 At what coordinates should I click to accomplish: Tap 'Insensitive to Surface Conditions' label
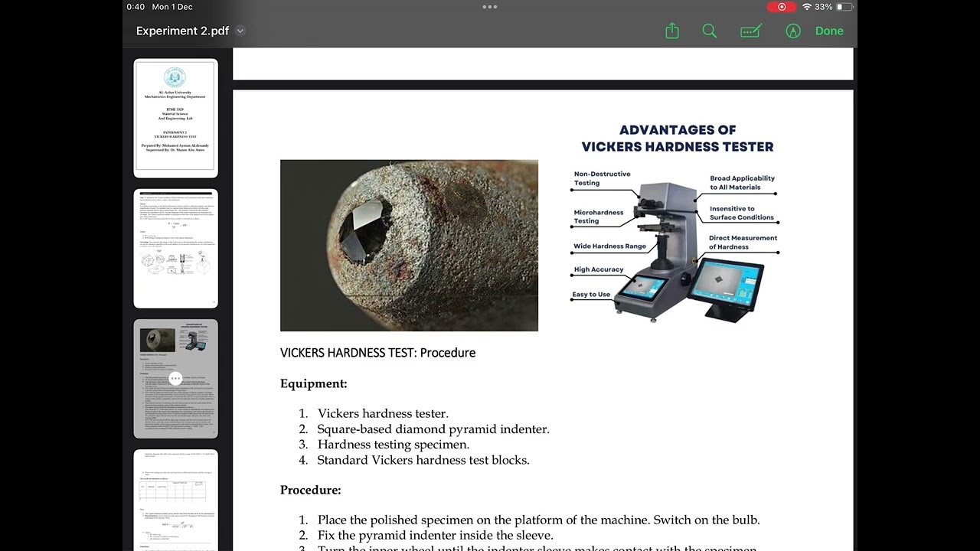742,213
